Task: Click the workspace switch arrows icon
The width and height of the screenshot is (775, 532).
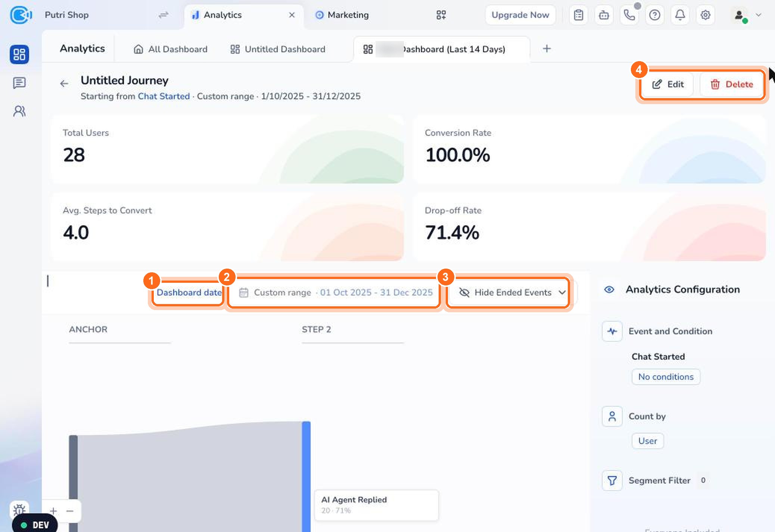Action: point(164,15)
